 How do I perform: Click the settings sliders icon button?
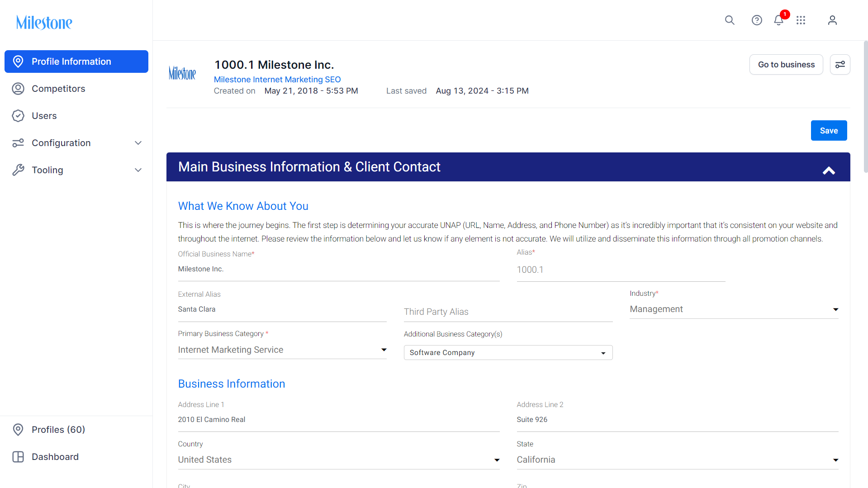click(x=840, y=65)
